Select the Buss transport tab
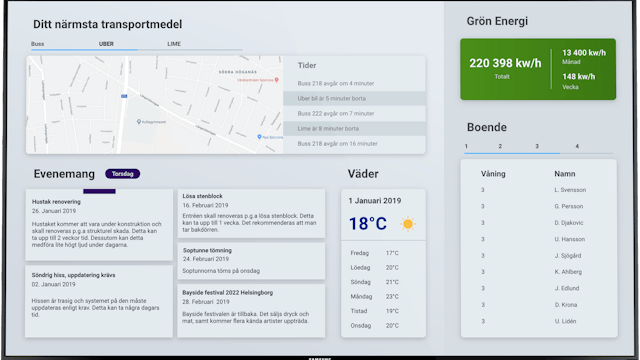 point(38,44)
